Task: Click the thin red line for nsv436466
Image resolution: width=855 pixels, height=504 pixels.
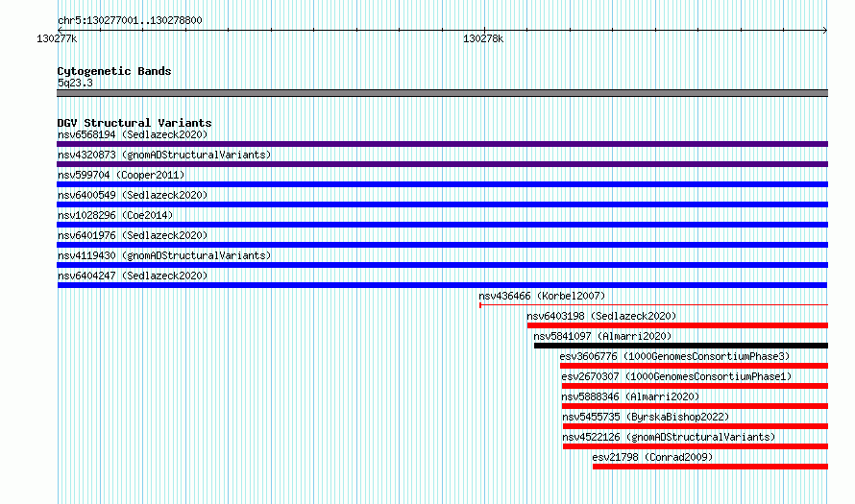Action: click(x=654, y=305)
